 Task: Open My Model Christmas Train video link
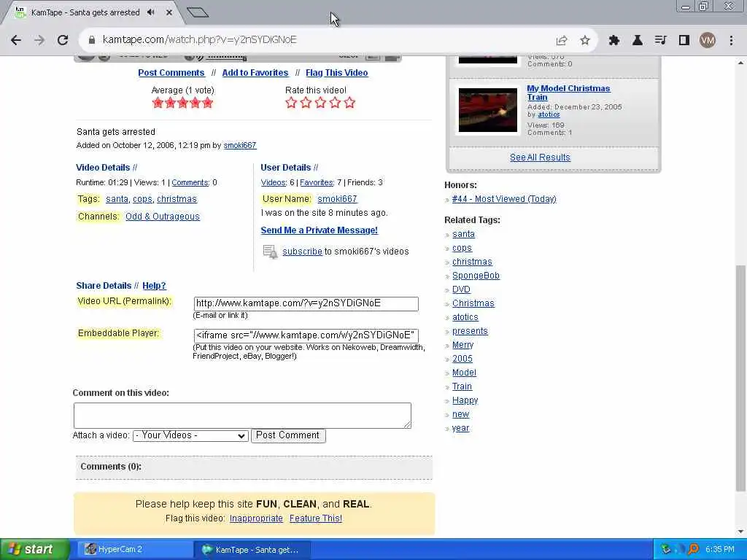click(568, 93)
